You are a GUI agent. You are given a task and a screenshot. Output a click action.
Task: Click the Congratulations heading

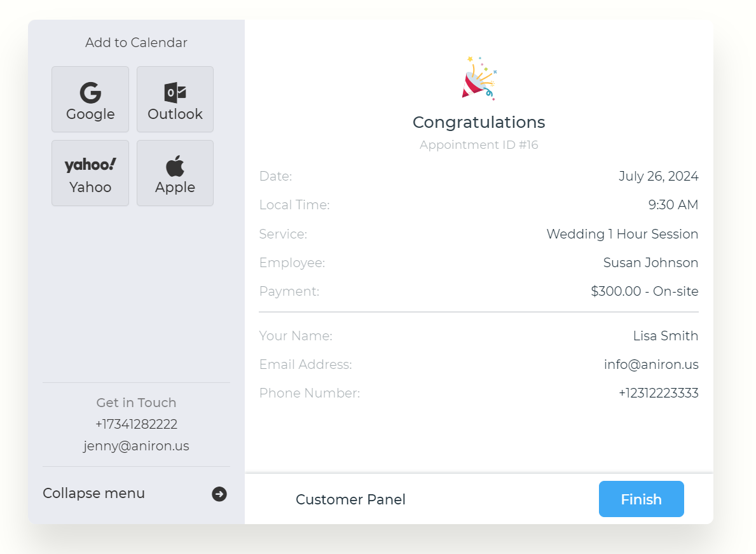(479, 122)
